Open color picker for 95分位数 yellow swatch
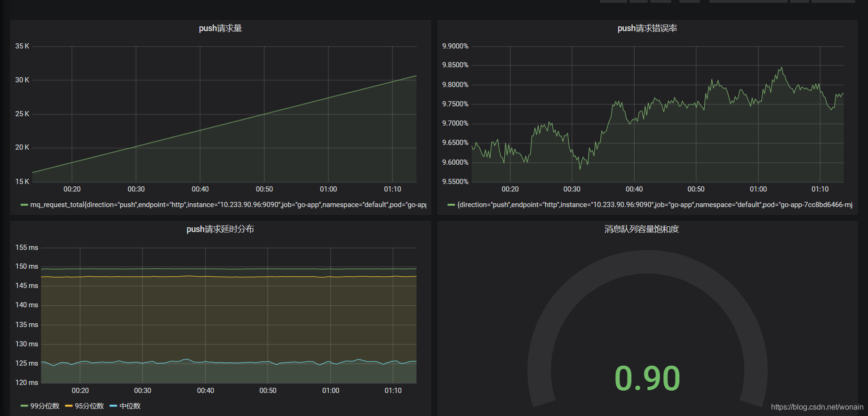Viewport: 868px width, 416px height. [69, 406]
